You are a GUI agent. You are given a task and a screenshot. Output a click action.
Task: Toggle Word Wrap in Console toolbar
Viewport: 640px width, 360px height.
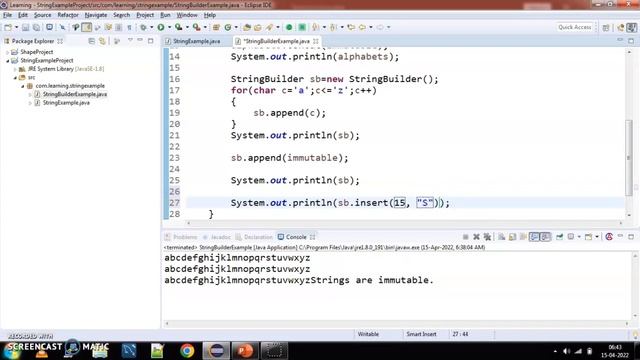[x=523, y=237]
